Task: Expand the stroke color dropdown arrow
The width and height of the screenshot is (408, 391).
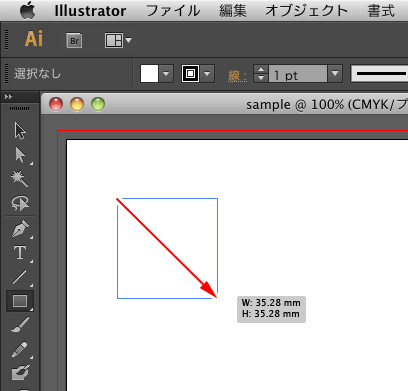Action: coord(207,73)
